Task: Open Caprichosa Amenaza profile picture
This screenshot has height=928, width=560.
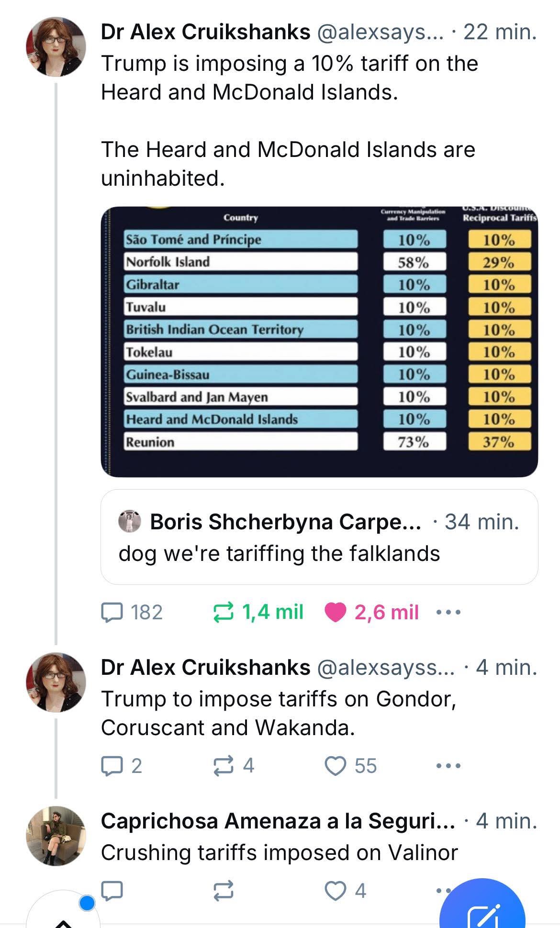Action: [56, 836]
